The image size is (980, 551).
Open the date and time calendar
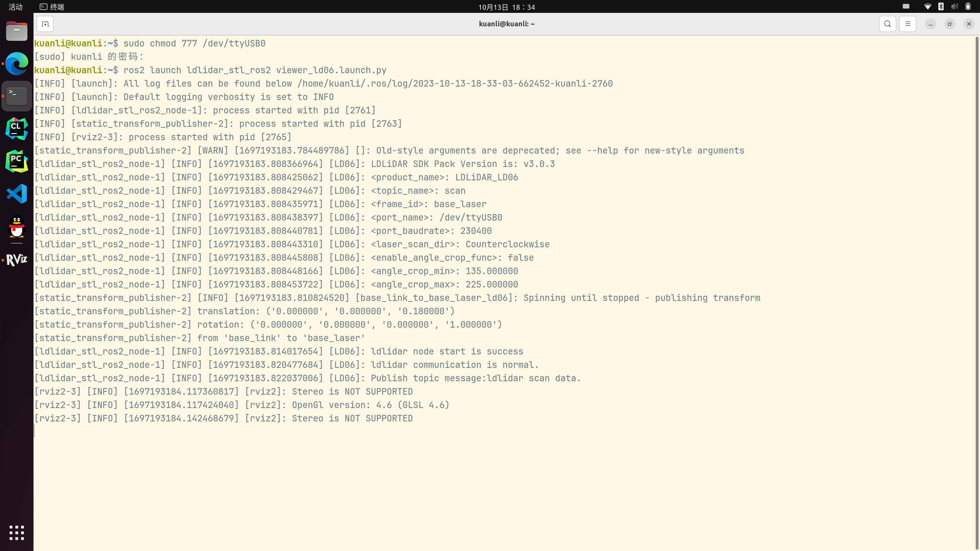coord(506,7)
